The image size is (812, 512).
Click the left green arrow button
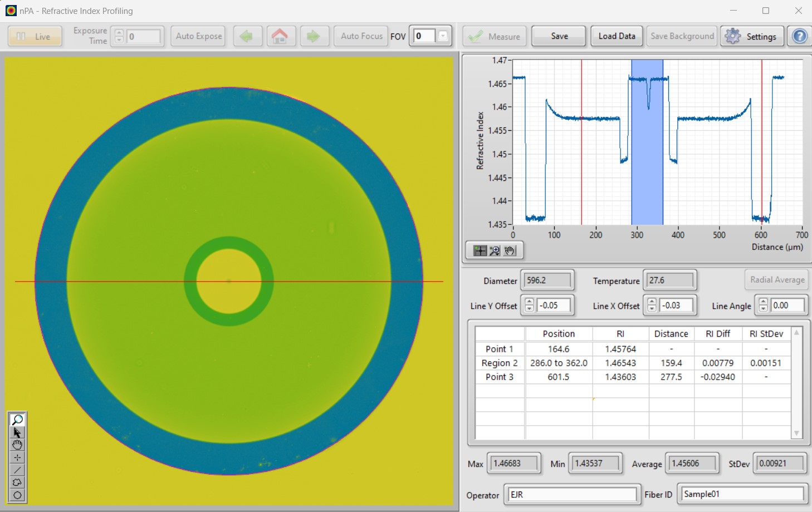click(247, 37)
